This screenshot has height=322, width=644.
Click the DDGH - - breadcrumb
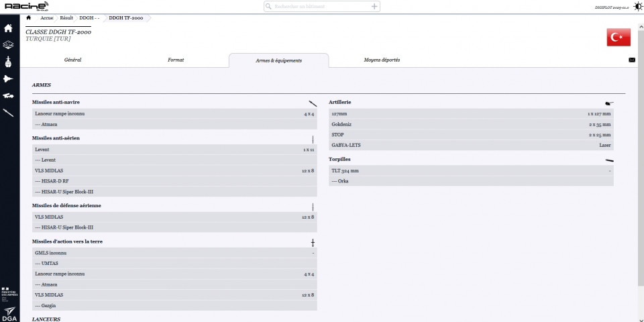pos(89,17)
